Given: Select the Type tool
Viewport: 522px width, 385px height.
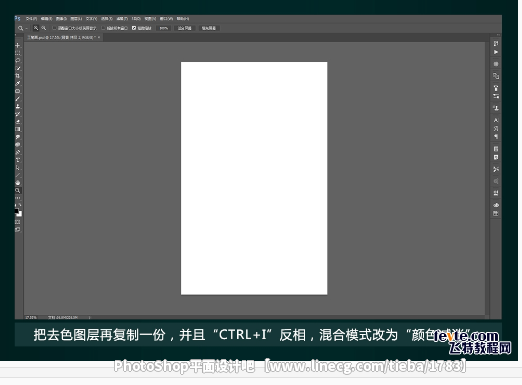Looking at the screenshot, I should (18, 160).
